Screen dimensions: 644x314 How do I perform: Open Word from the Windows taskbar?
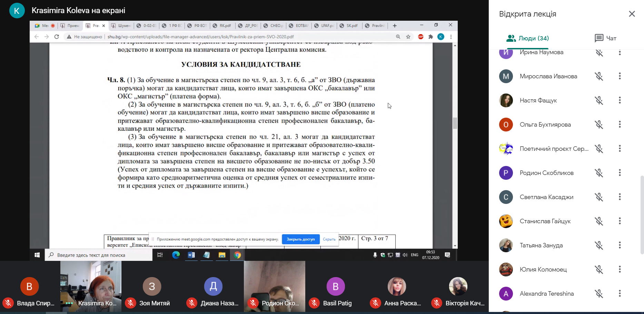pyautogui.click(x=191, y=255)
